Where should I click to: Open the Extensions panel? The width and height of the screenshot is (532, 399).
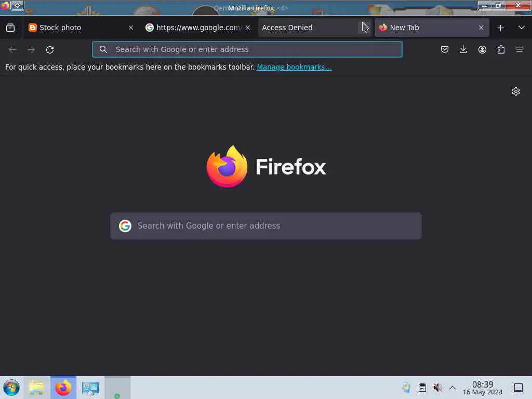click(501, 50)
